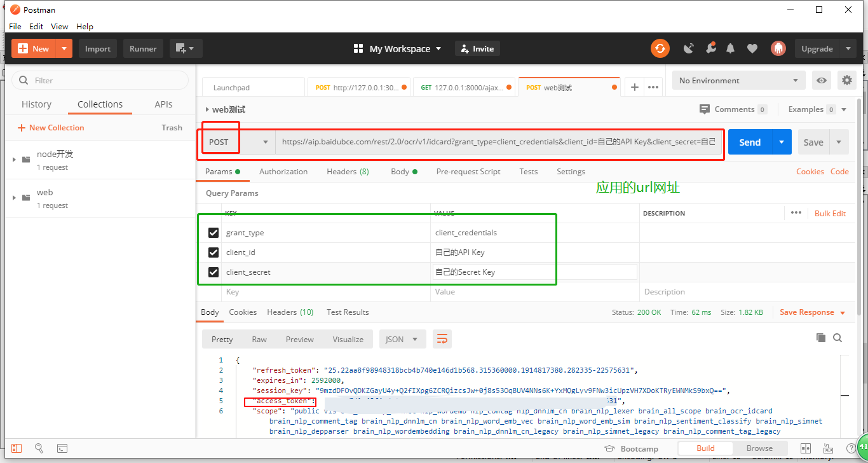Uncheck the grant_type parameter checkbox
Image resolution: width=868 pixels, height=463 pixels.
pos(214,233)
